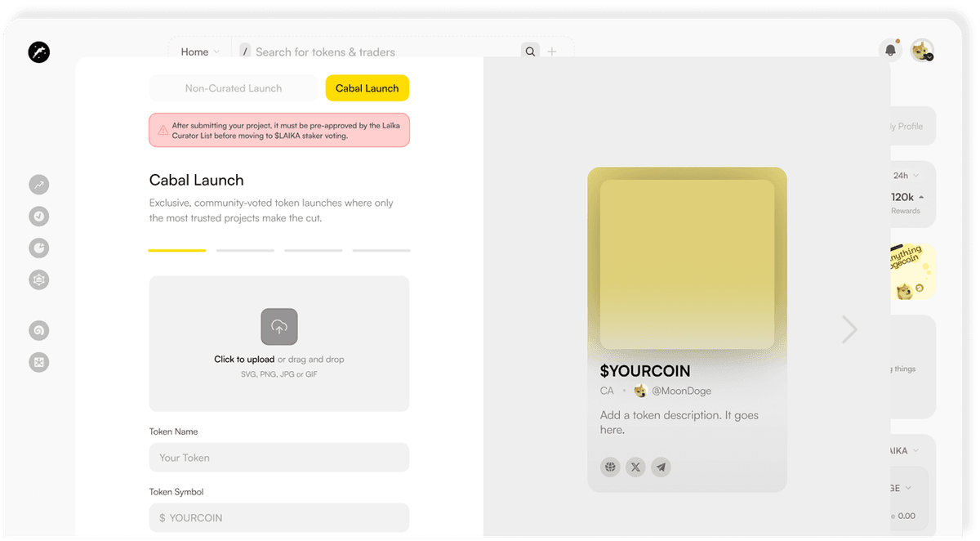Click the upload cloud icon
This screenshot has height=541, width=980.
coord(279,327)
